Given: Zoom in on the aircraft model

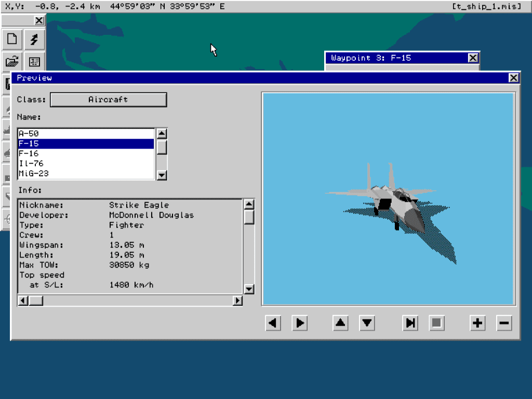Looking at the screenshot, I should pyautogui.click(x=477, y=323).
